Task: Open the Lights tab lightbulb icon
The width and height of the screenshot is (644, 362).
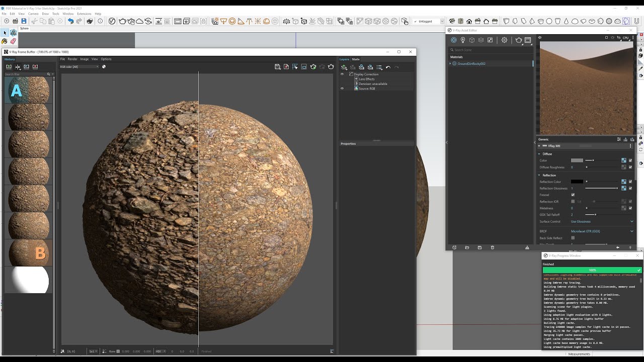Action: tap(463, 40)
